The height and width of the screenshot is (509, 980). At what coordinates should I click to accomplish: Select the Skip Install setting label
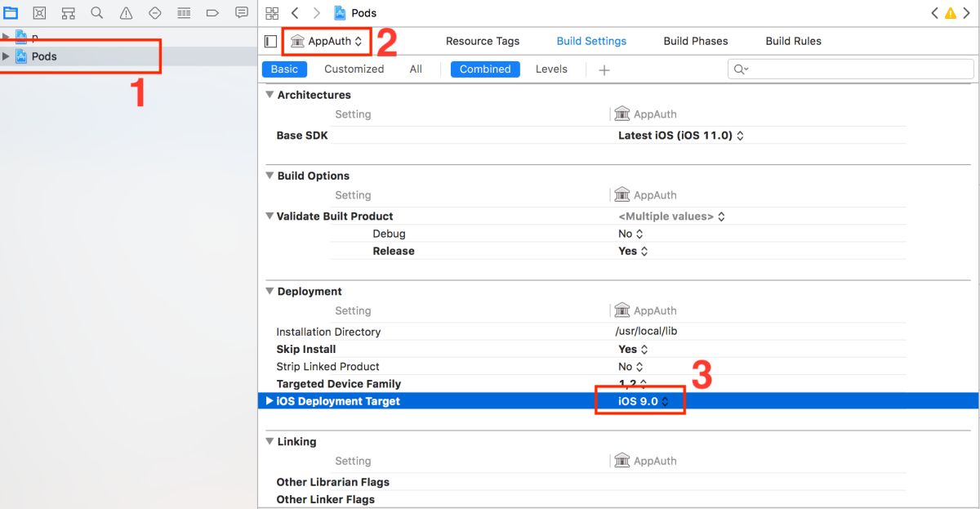coord(306,349)
